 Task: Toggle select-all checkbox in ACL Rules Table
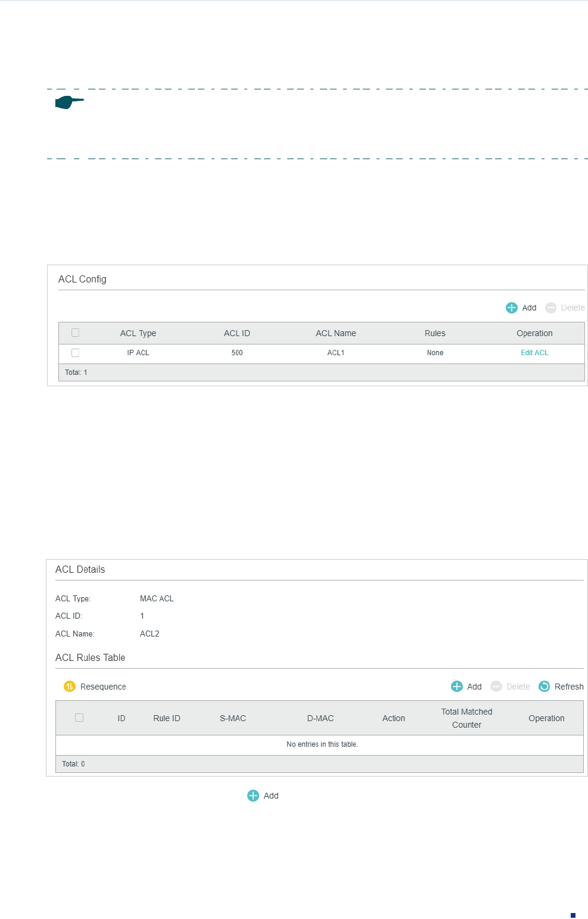79,718
